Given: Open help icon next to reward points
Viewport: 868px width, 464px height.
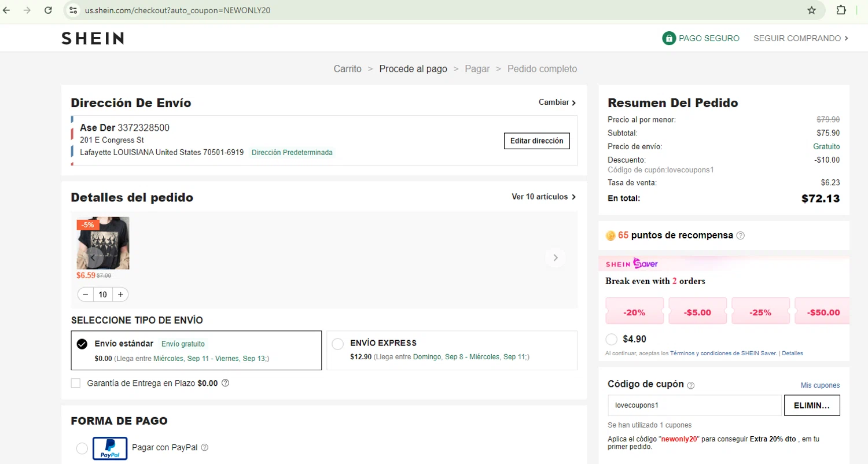Looking at the screenshot, I should (741, 236).
